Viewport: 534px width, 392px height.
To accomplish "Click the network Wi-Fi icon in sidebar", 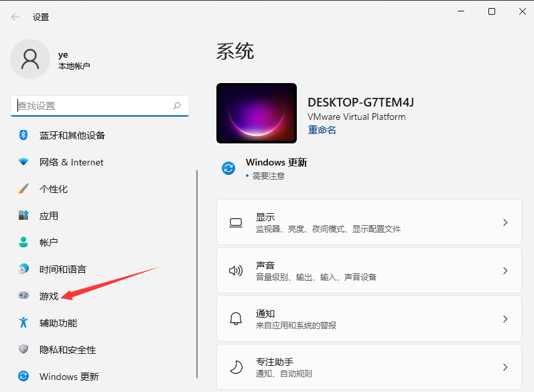I will pyautogui.click(x=23, y=162).
